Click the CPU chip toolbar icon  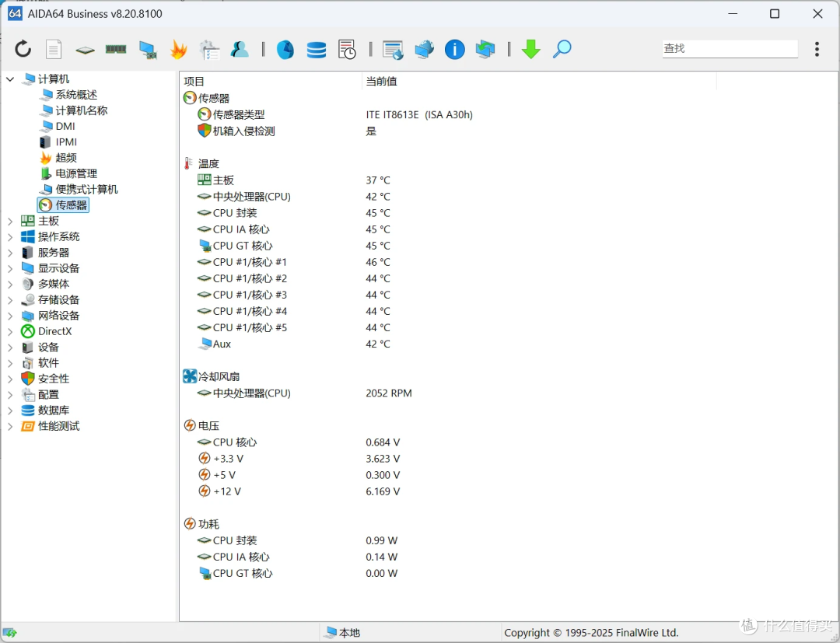(x=85, y=50)
